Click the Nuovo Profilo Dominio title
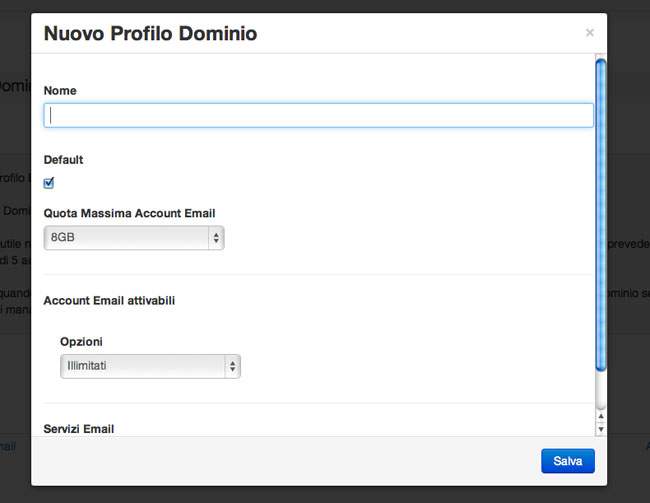The width and height of the screenshot is (650, 503). [150, 34]
